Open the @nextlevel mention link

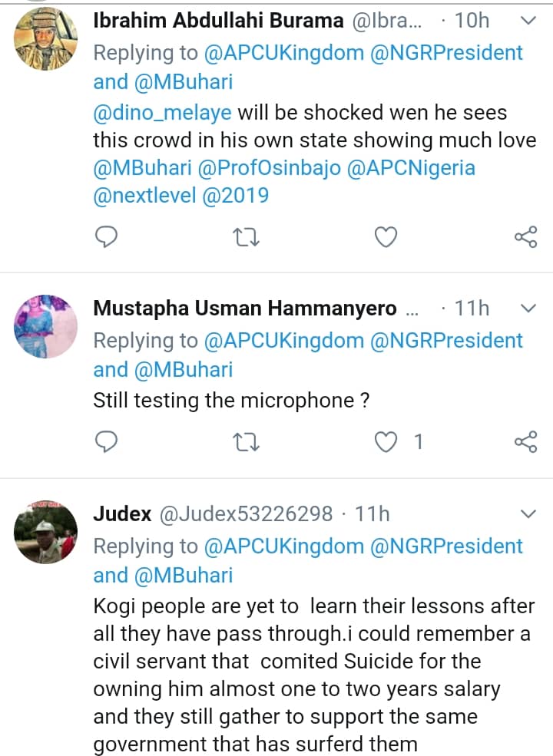(x=143, y=195)
